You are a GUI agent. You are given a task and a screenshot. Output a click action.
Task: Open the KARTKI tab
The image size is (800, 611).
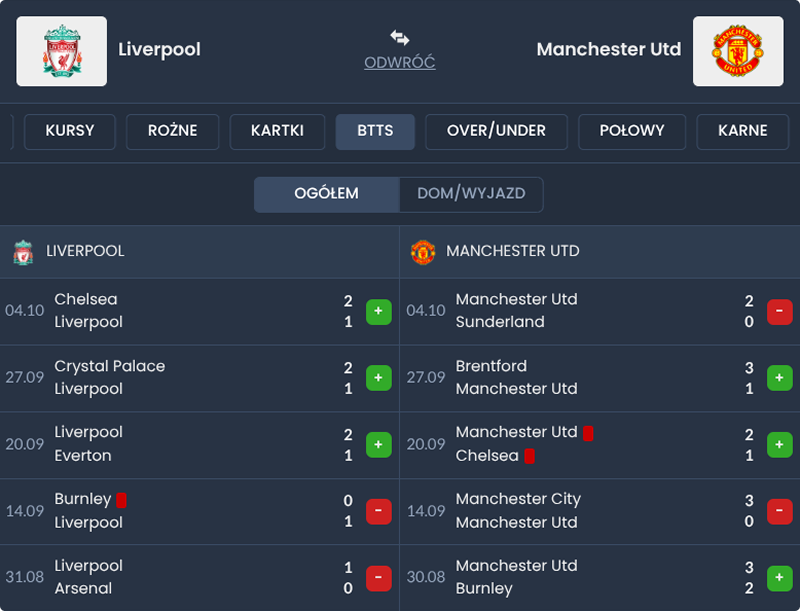pyautogui.click(x=277, y=131)
